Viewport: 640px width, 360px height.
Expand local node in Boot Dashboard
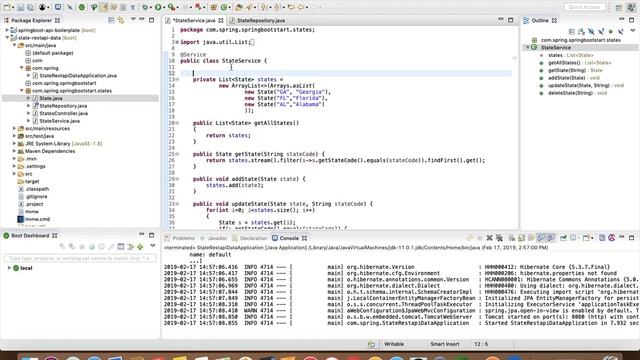(9, 268)
